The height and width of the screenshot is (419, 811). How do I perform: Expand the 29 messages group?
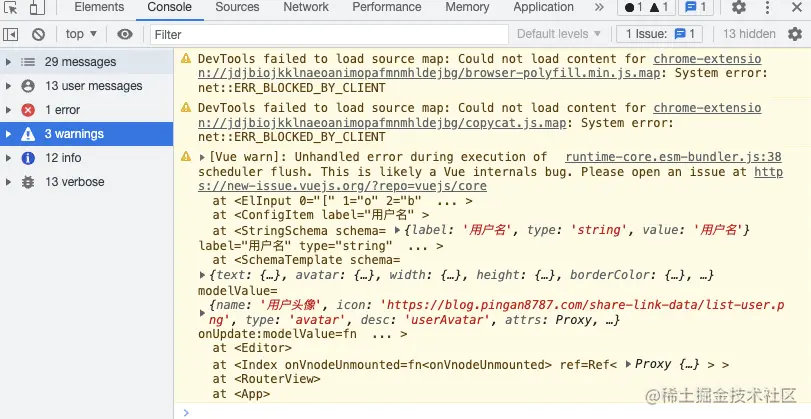click(x=8, y=62)
